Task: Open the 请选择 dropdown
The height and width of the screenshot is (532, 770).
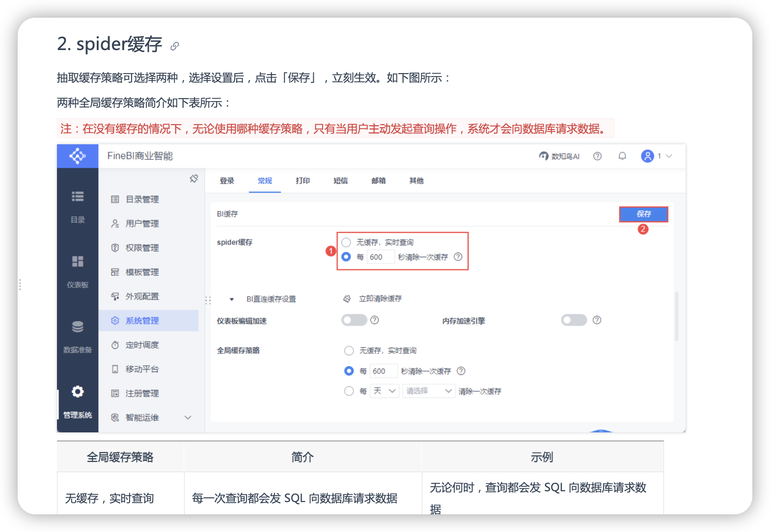Action: [429, 391]
